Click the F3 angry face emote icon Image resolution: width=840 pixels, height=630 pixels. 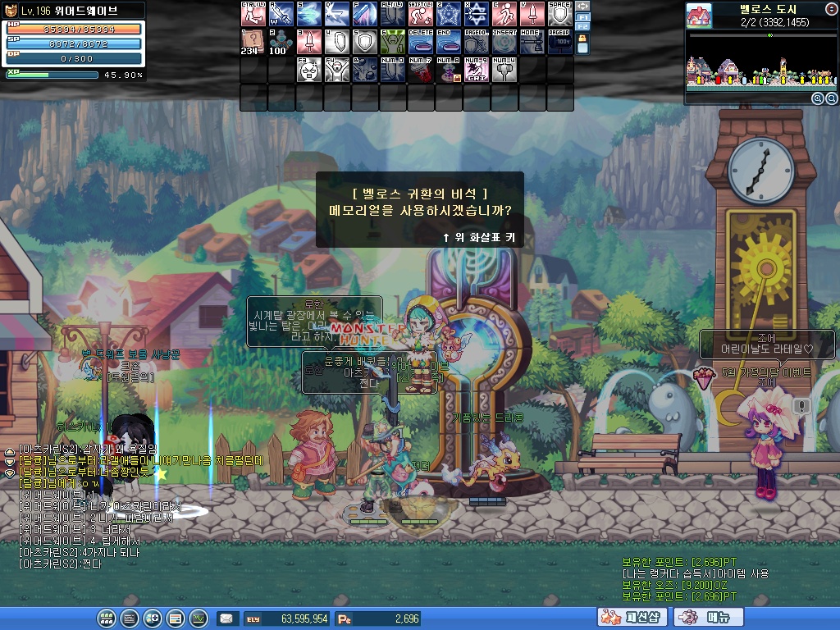coord(308,71)
